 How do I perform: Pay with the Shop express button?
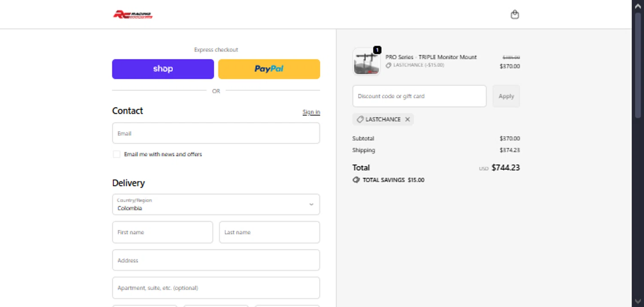[163, 69]
